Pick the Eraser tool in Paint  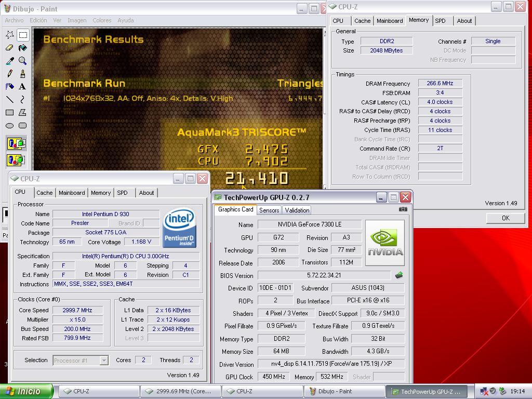click(x=10, y=48)
